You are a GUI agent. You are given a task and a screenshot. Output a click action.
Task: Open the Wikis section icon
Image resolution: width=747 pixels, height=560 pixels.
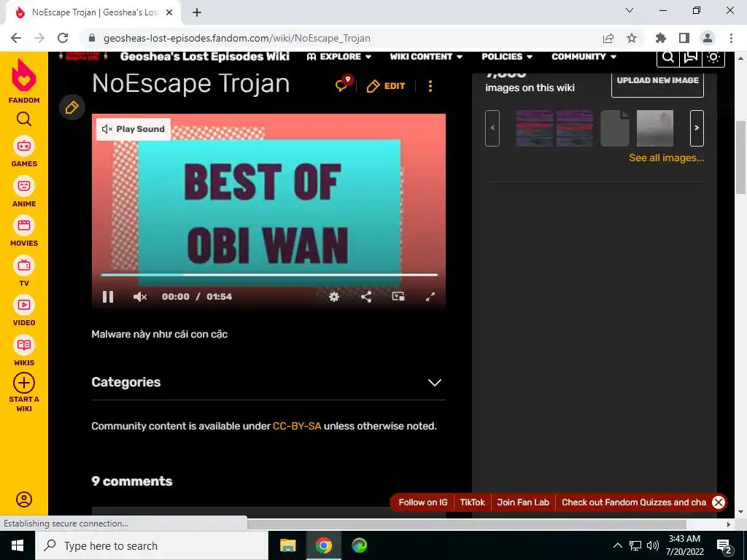[x=24, y=345]
